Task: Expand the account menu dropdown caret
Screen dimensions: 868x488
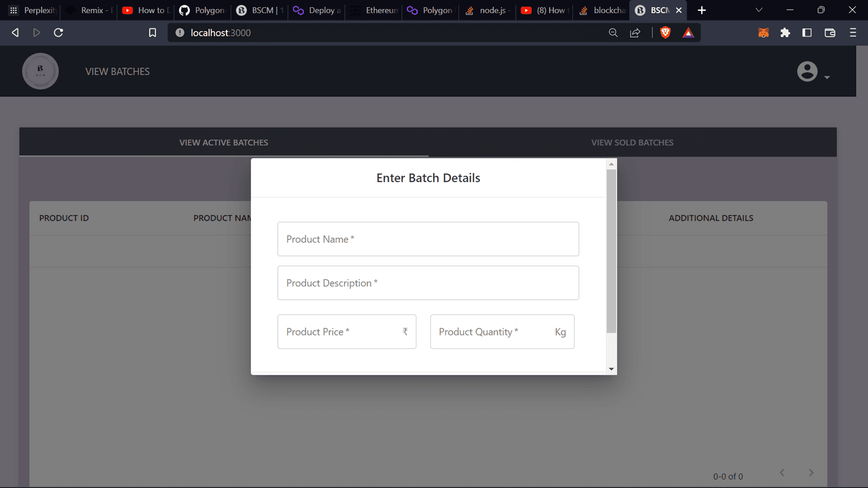Action: 827,77
